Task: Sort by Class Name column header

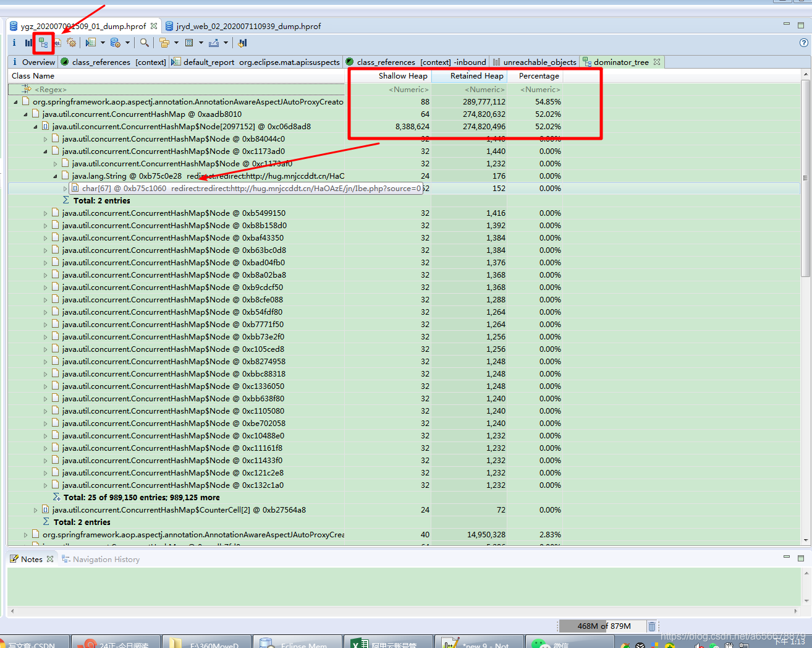Action: coord(176,76)
